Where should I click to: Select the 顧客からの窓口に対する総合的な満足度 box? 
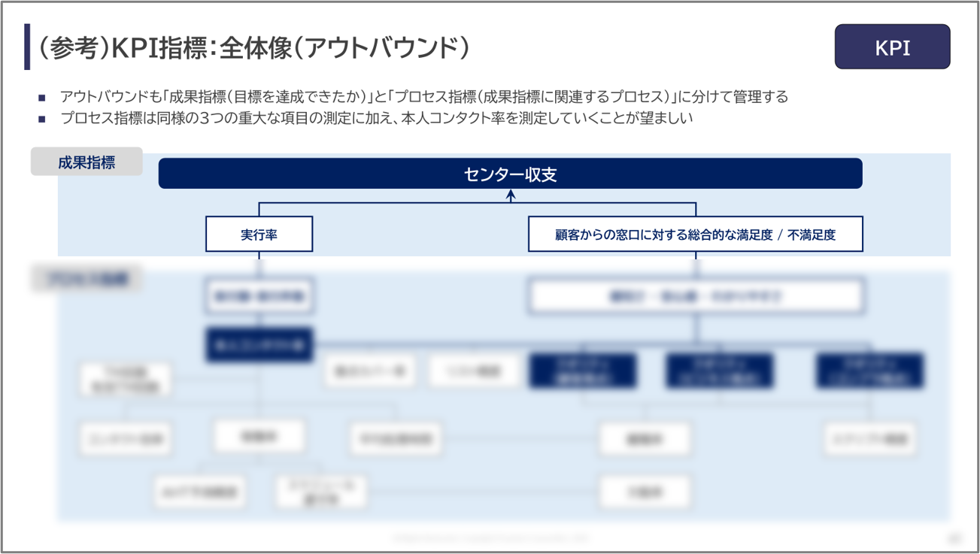[x=697, y=234]
